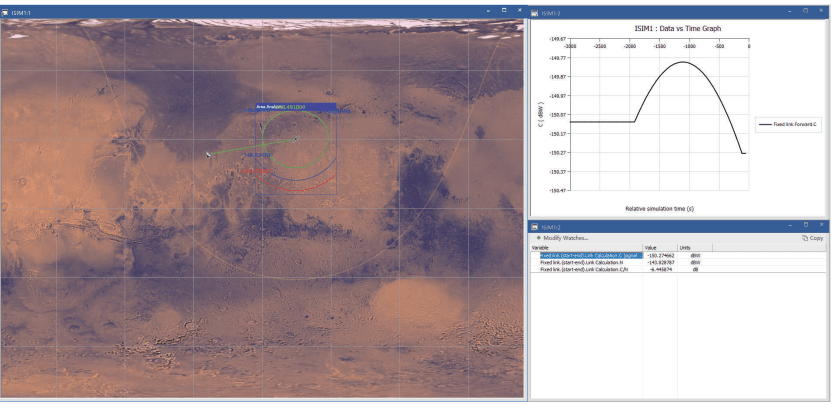Select the Link Calculation.N watch row

(x=583, y=262)
